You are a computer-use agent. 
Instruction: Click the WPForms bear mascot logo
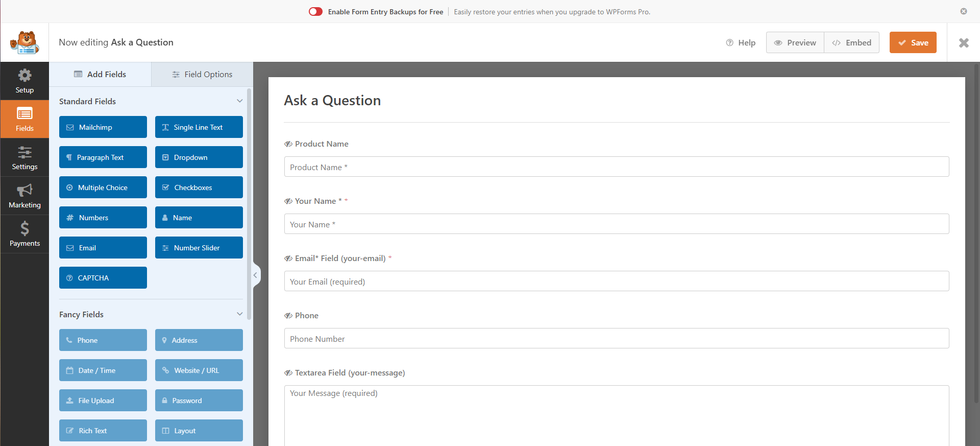click(24, 43)
